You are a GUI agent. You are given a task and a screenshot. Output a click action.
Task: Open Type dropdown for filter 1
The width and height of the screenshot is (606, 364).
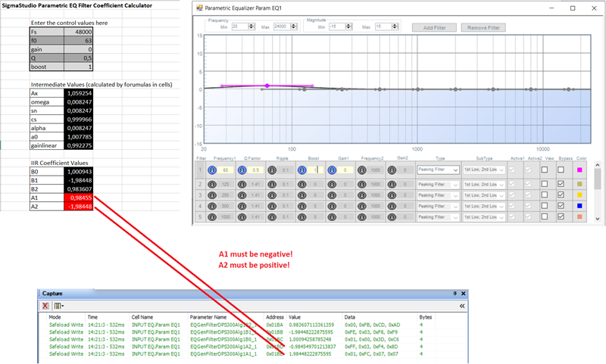click(438, 170)
